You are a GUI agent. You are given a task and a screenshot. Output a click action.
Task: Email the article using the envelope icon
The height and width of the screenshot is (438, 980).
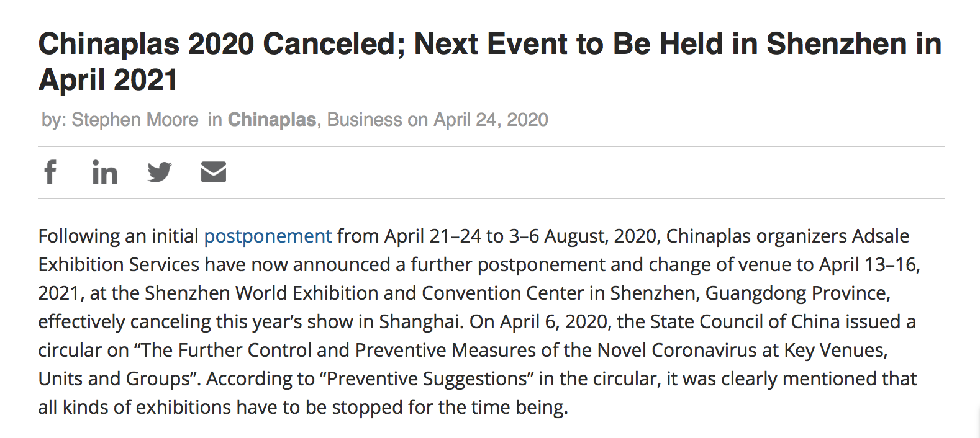pos(214,172)
